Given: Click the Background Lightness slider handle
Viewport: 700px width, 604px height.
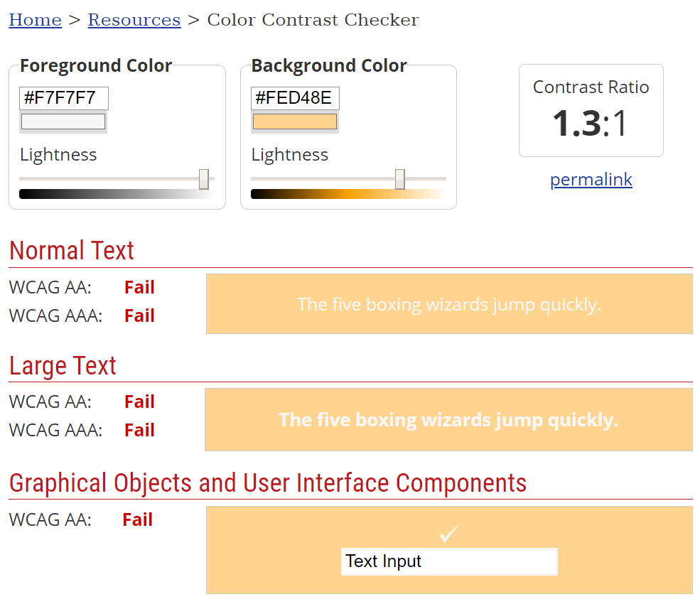Looking at the screenshot, I should [400, 179].
